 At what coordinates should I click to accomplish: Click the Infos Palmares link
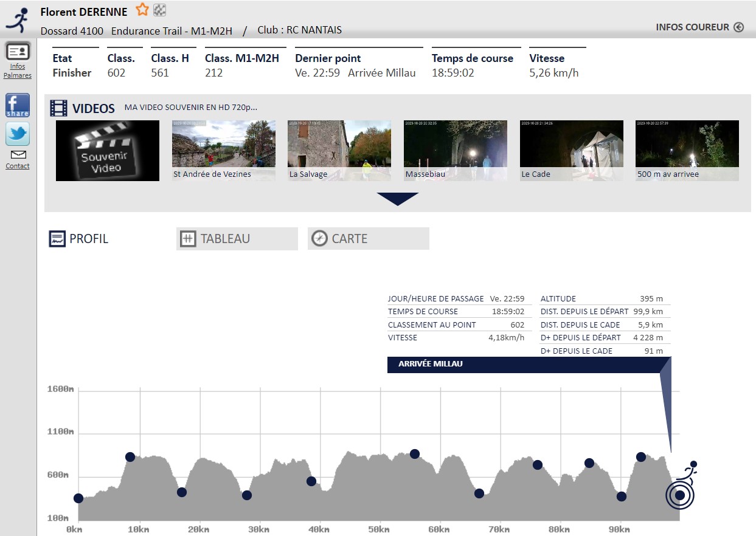point(18,72)
